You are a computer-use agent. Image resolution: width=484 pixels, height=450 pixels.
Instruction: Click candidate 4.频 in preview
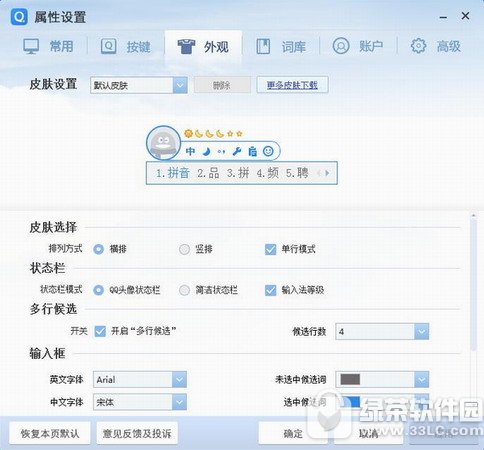[x=268, y=173]
